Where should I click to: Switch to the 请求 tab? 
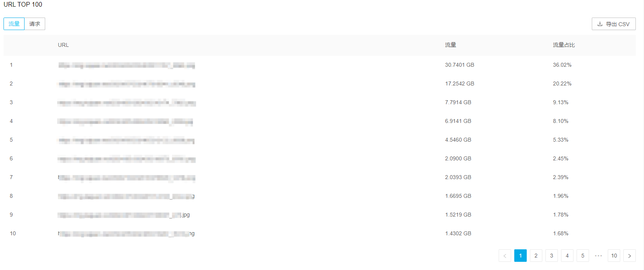pos(35,24)
